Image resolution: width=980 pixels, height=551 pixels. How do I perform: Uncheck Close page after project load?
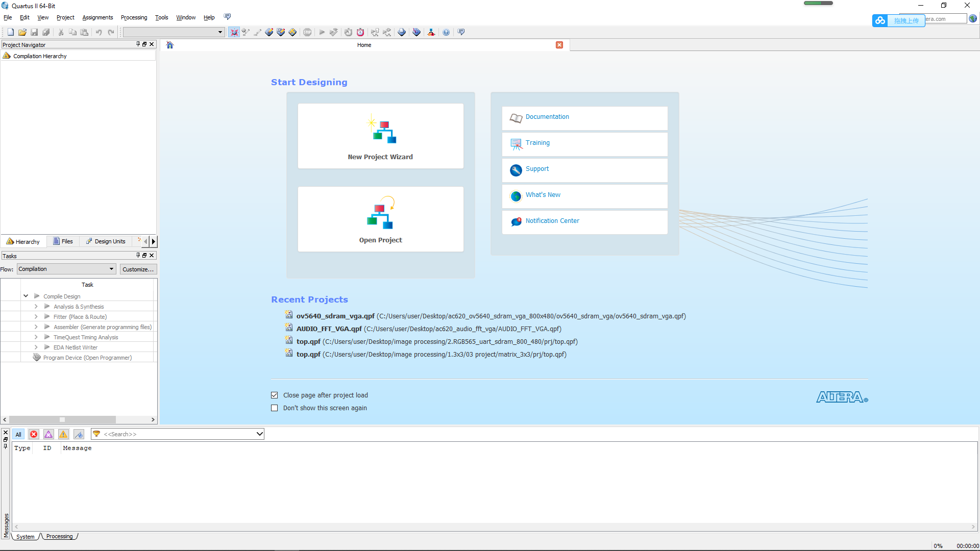point(275,395)
